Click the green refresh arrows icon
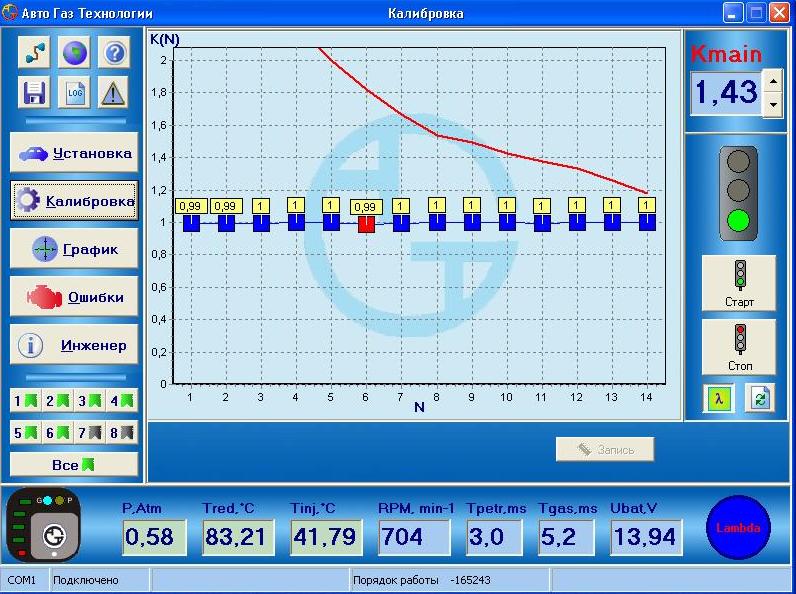Image resolution: width=796 pixels, height=594 pixels. (x=759, y=398)
